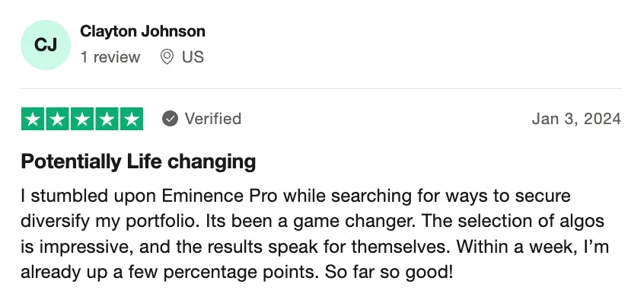The image size is (644, 297).
Task: Click the '1 review' count text
Action: tap(110, 56)
